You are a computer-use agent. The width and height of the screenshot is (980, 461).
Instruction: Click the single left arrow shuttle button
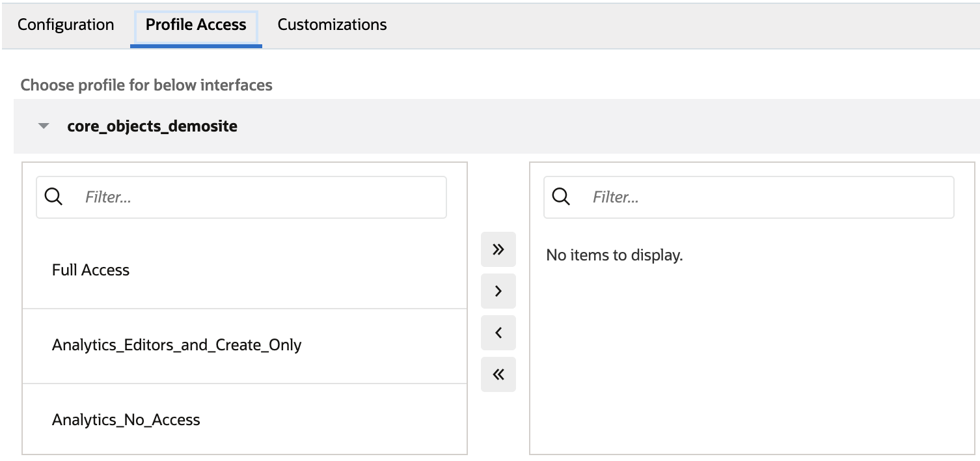click(498, 332)
